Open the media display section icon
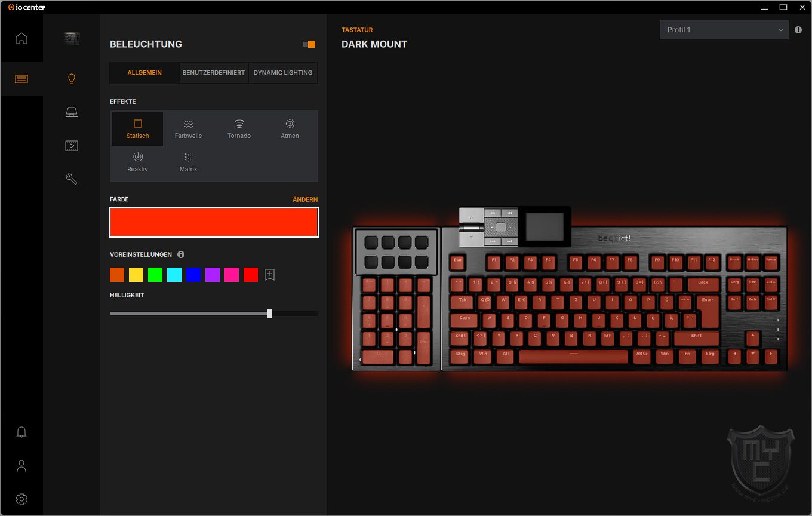Viewport: 812px width, 516px height. (72, 146)
